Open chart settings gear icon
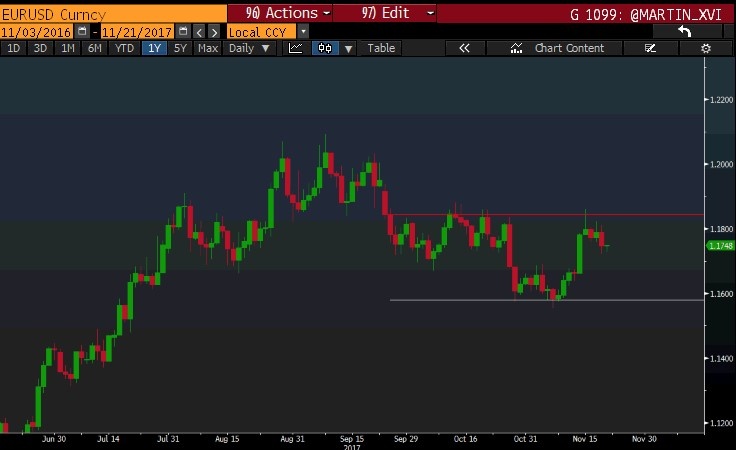This screenshot has width=736, height=450. coord(705,48)
